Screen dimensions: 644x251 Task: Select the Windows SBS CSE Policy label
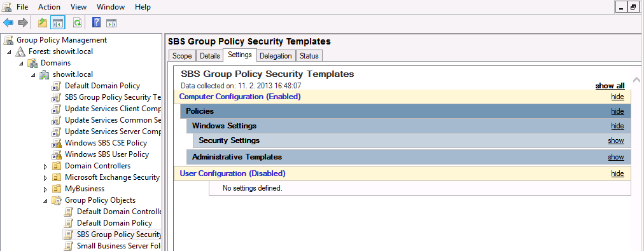[106, 143]
